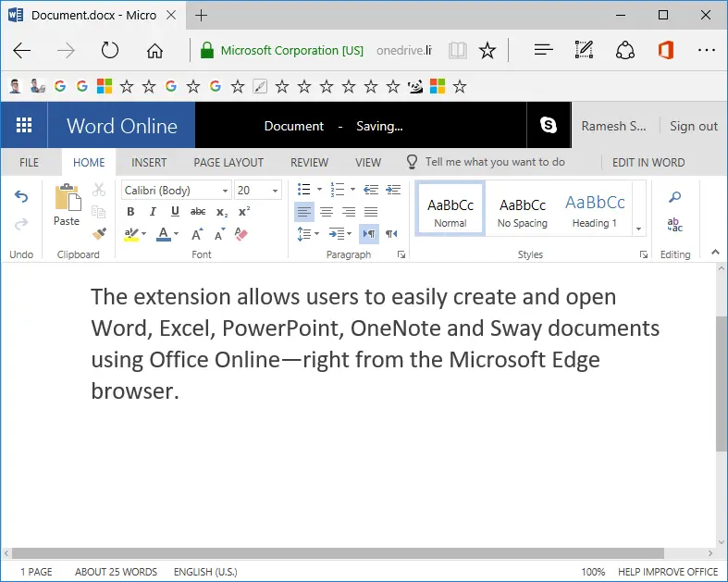Toggle Italic formatting
This screenshot has height=582, width=728.
(x=153, y=212)
